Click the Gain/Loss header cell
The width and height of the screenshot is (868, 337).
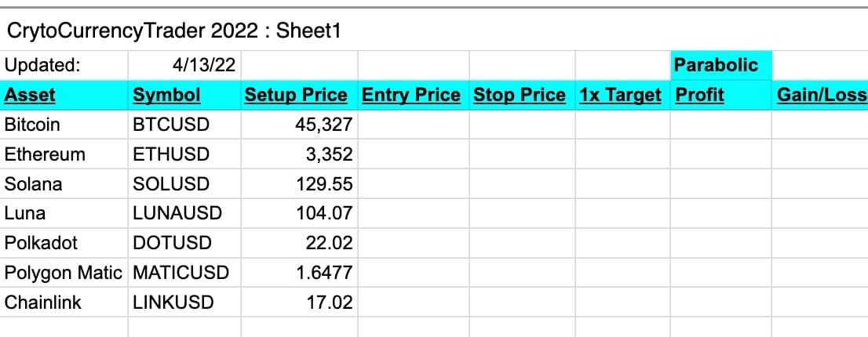(x=820, y=95)
